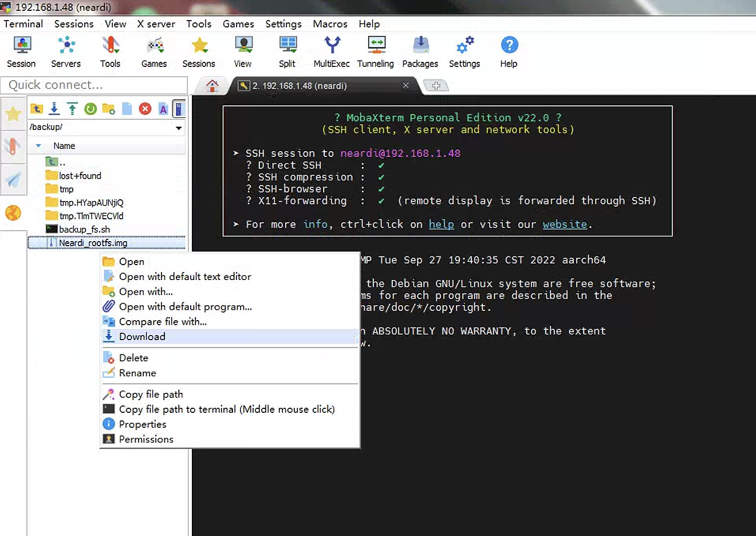This screenshot has width=756, height=536.
Task: Click the SFTP download selected files icon
Action: 54,108
